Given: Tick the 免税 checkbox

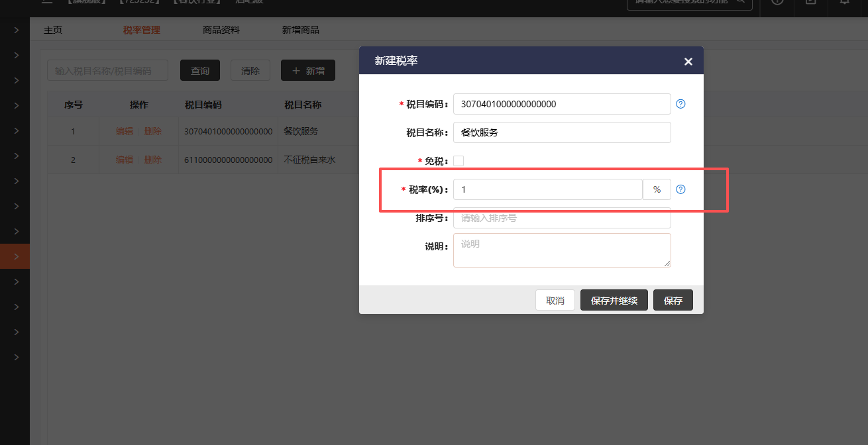Looking at the screenshot, I should [x=459, y=161].
